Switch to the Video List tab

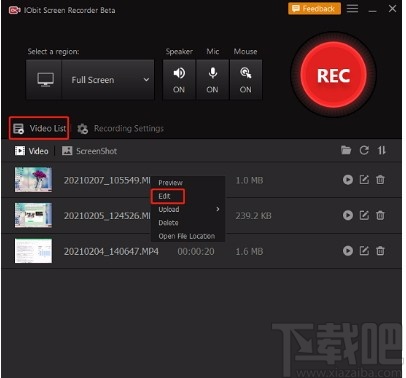(39, 128)
